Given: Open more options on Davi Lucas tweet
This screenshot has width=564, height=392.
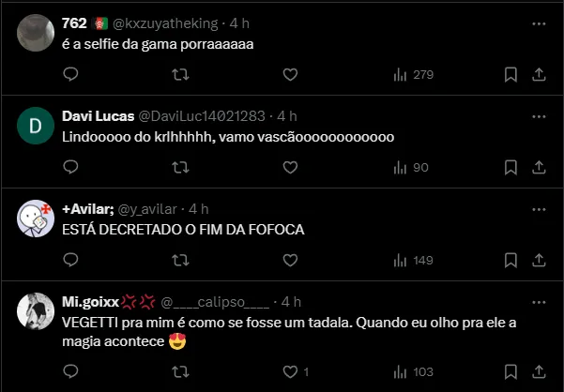Looking at the screenshot, I should (538, 115).
